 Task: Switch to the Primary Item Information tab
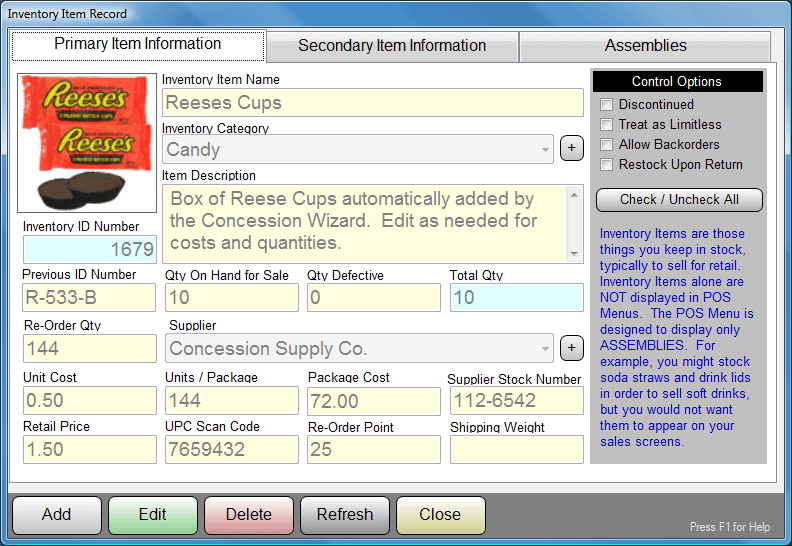(x=137, y=44)
